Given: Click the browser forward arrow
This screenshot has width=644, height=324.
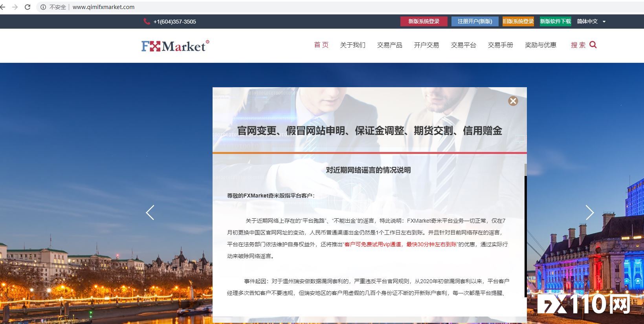Looking at the screenshot, I should click(x=15, y=7).
